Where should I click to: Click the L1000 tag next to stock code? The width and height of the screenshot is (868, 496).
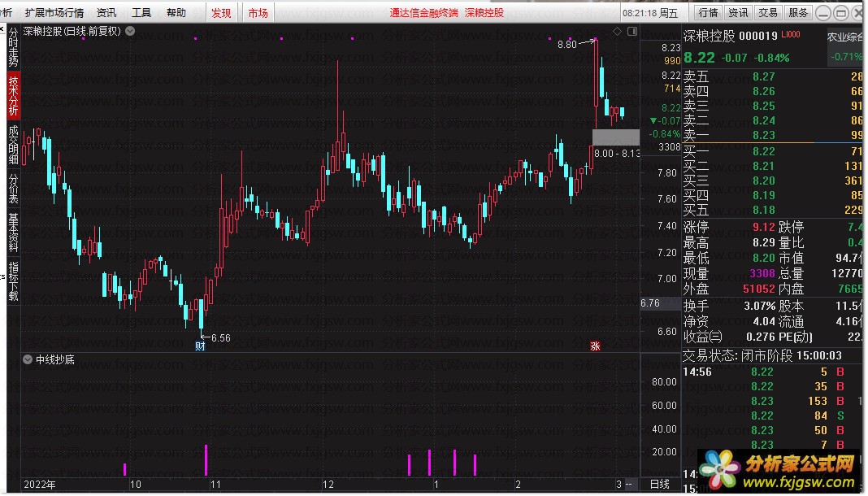(791, 34)
